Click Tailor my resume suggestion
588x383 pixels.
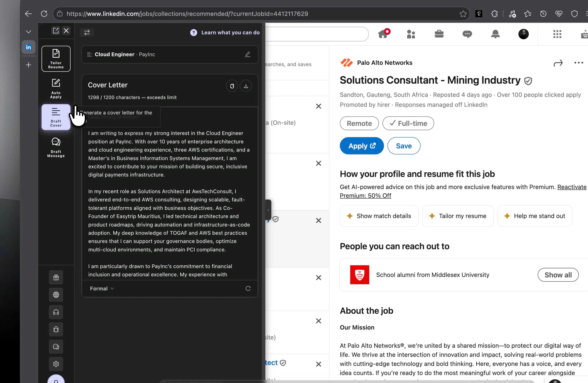457,216
